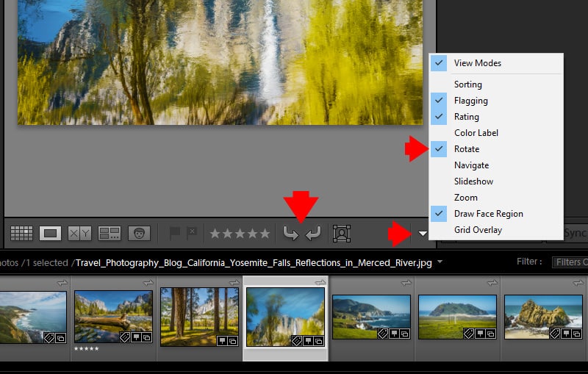
Task: Uncheck Draw Face Region menu item
Action: (x=496, y=213)
